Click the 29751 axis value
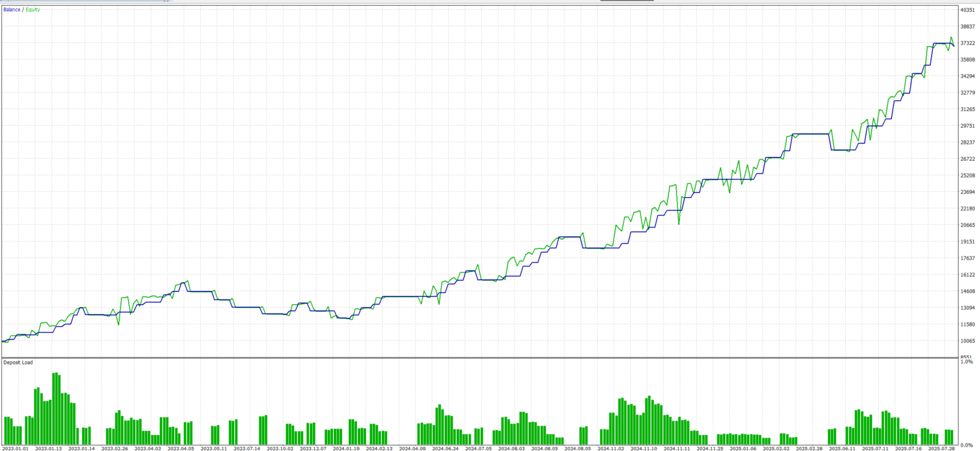This screenshot has width=980, height=451. pyautogui.click(x=968, y=126)
